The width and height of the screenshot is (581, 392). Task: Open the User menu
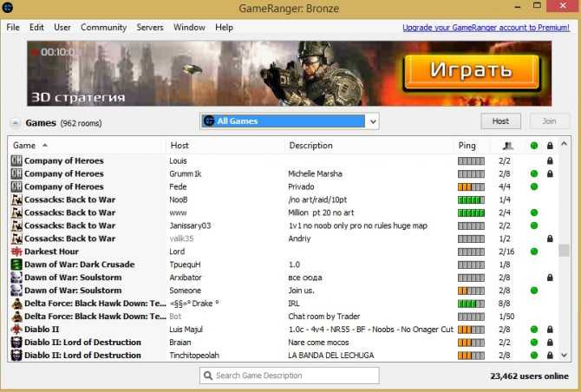pyautogui.click(x=62, y=28)
